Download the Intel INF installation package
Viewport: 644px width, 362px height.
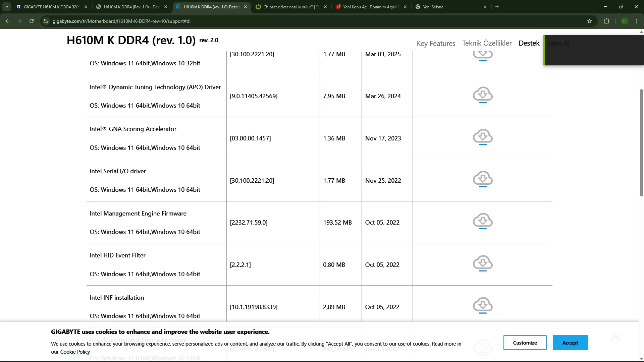click(x=482, y=305)
